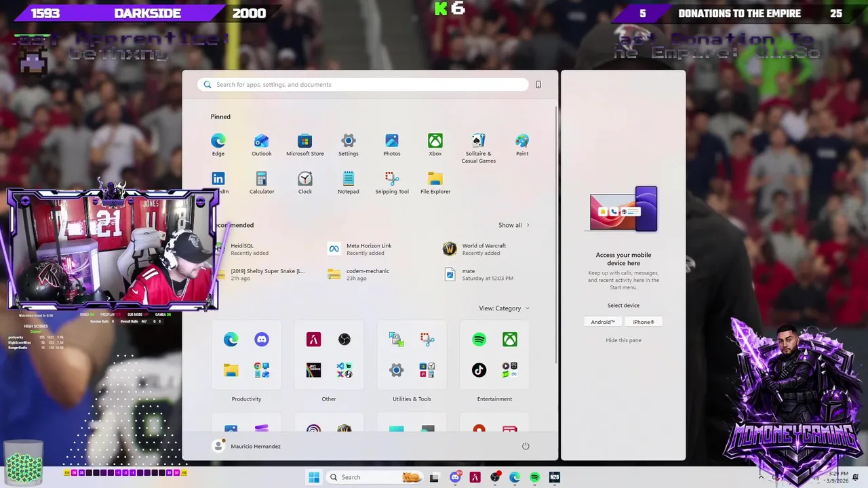Image resolution: width=868 pixels, height=488 pixels.
Task: Select iPhone as device
Action: [644, 322]
